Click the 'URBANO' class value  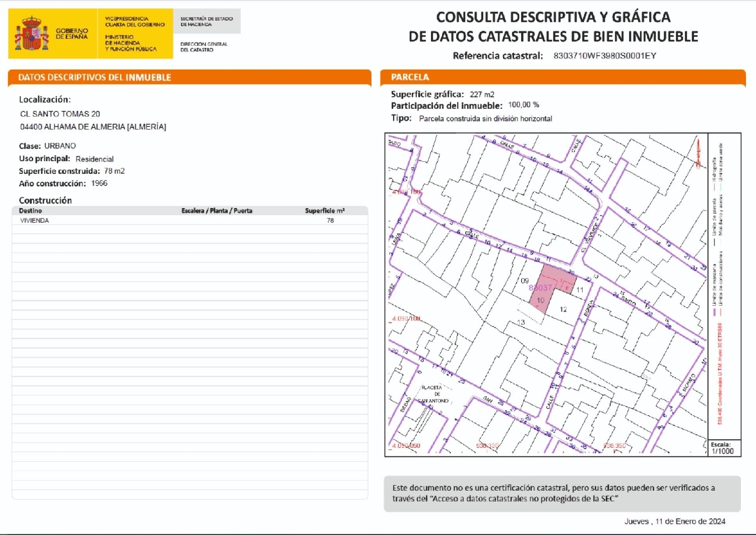pos(60,146)
